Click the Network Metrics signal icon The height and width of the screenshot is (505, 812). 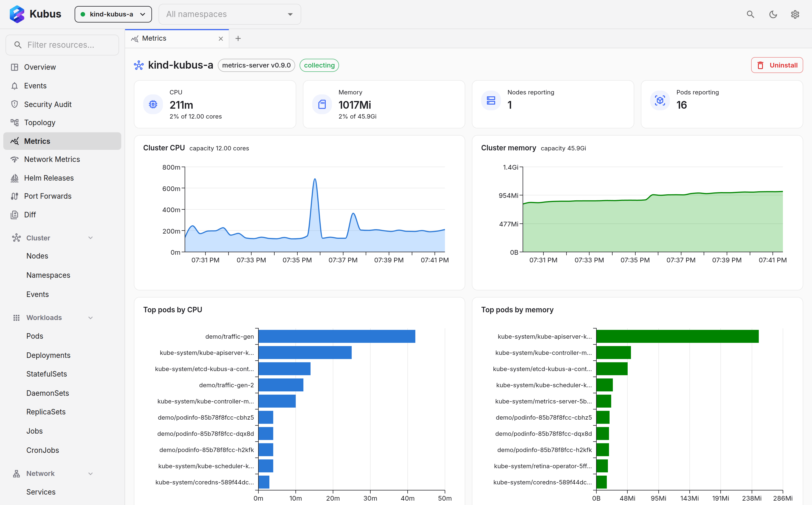pos(14,159)
